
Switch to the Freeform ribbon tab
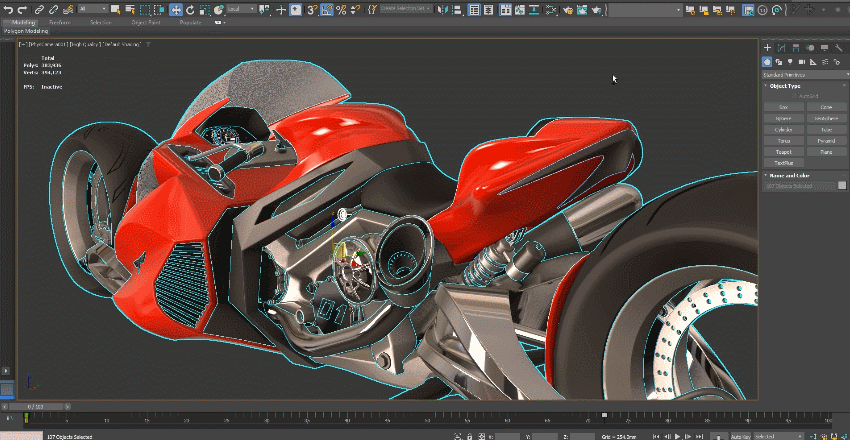point(60,21)
